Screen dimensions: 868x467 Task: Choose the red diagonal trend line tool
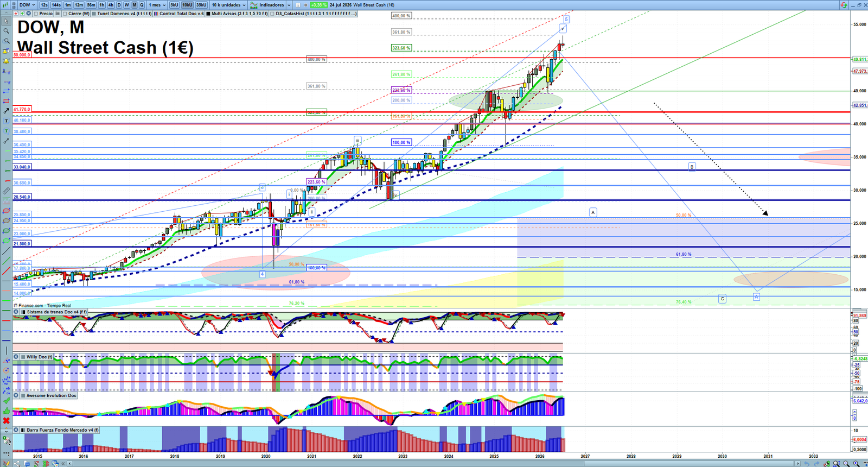(6, 270)
